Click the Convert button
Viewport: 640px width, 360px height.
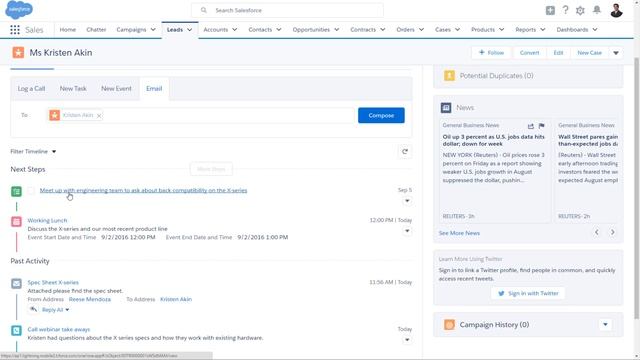(x=529, y=53)
